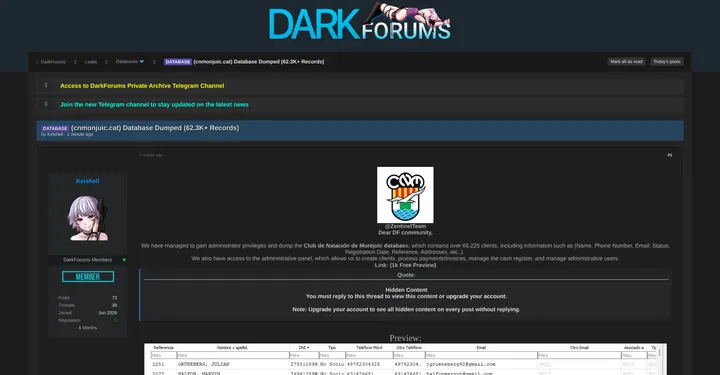The width and height of the screenshot is (720, 375).
Task: Click the @ZentinelTeam text
Action: point(405,226)
